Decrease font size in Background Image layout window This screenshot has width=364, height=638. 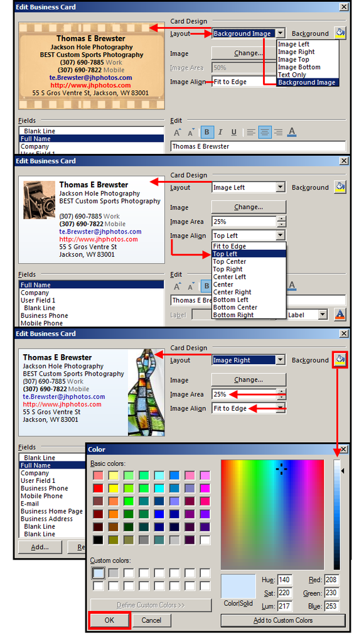tap(191, 132)
